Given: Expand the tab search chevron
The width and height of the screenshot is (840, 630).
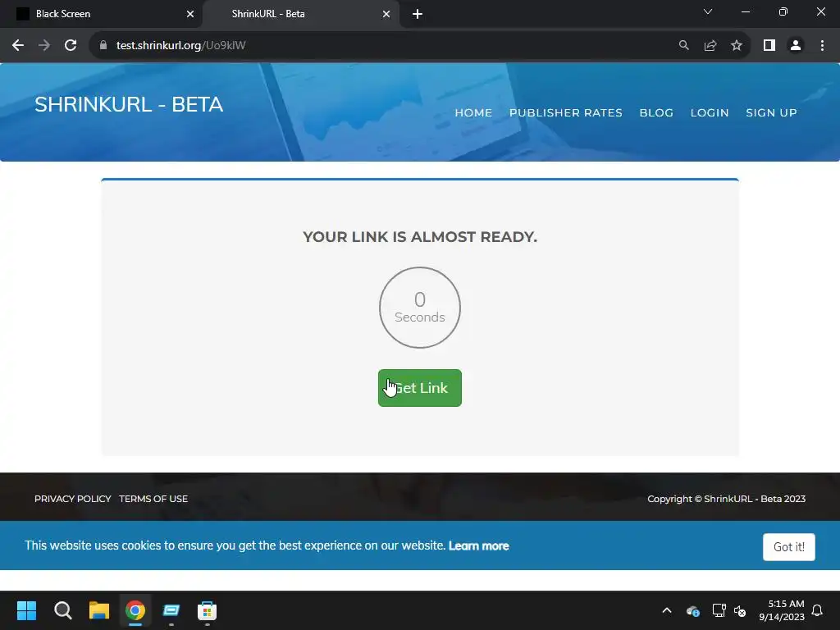Looking at the screenshot, I should [708, 11].
